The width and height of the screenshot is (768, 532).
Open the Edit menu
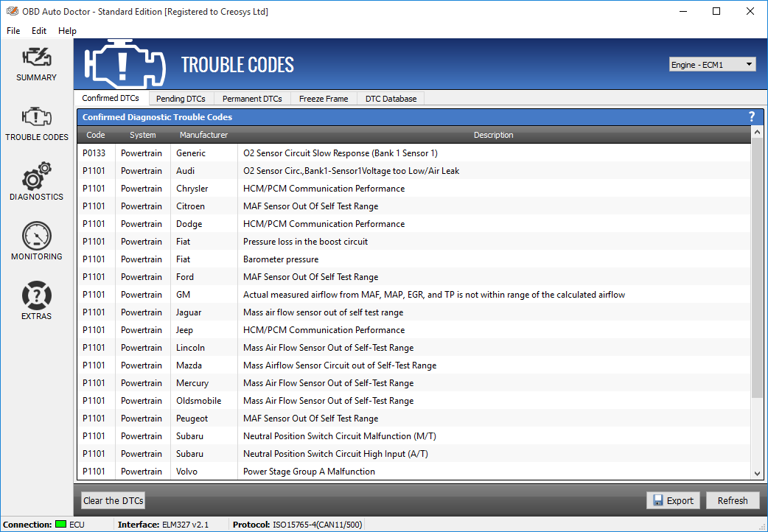pyautogui.click(x=38, y=30)
